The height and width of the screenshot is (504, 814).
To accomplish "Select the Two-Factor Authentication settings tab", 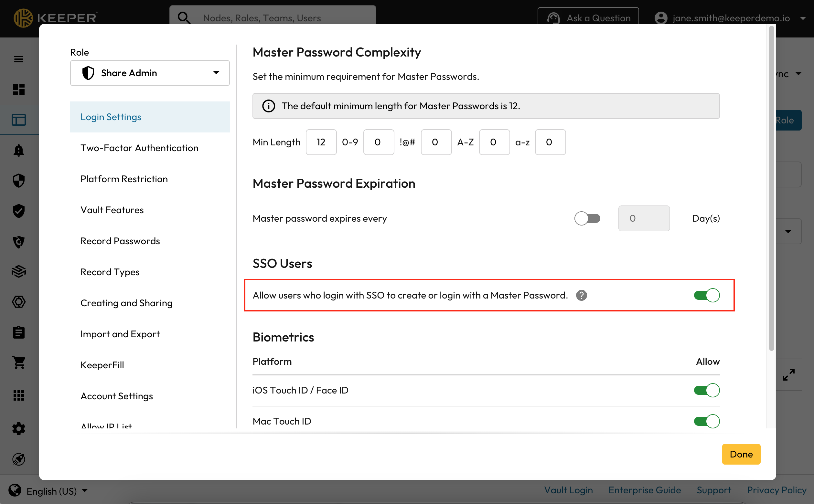I will [139, 148].
